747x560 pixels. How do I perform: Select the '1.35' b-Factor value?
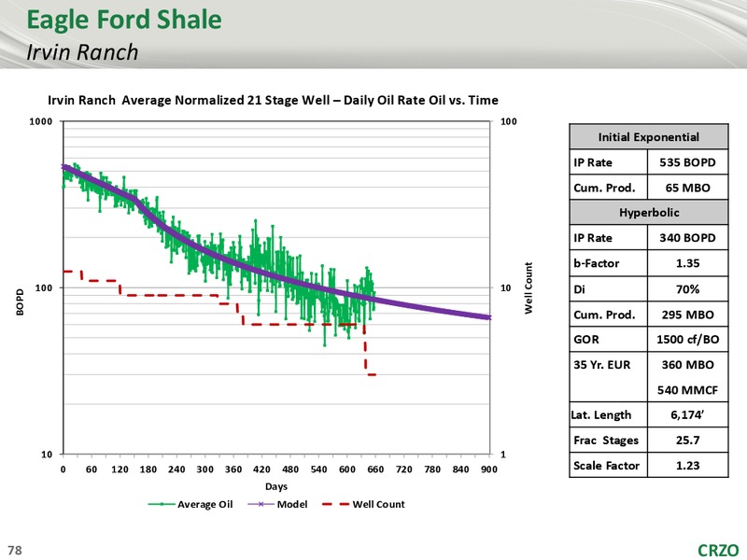pos(687,263)
